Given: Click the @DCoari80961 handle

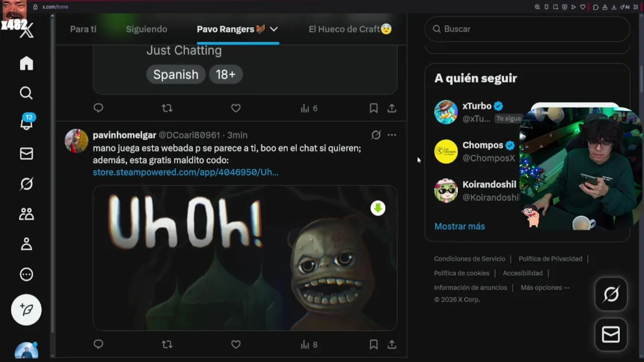Looking at the screenshot, I should (x=189, y=135).
